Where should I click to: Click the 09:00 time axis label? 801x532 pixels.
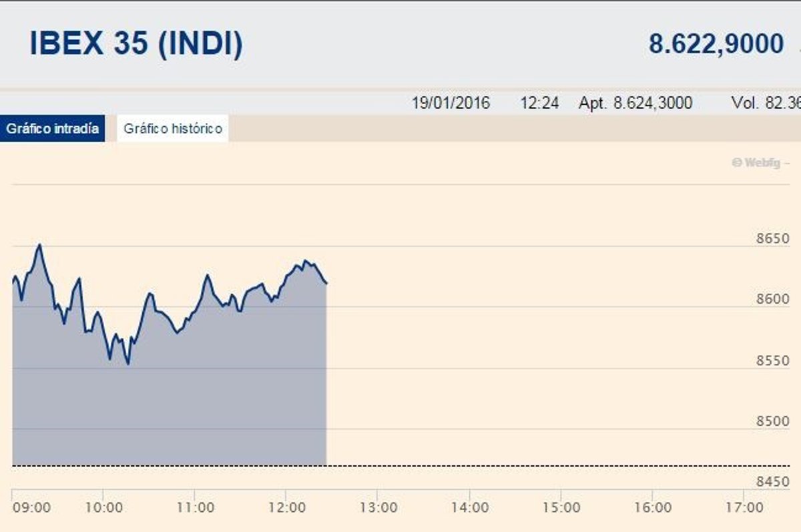click(31, 507)
